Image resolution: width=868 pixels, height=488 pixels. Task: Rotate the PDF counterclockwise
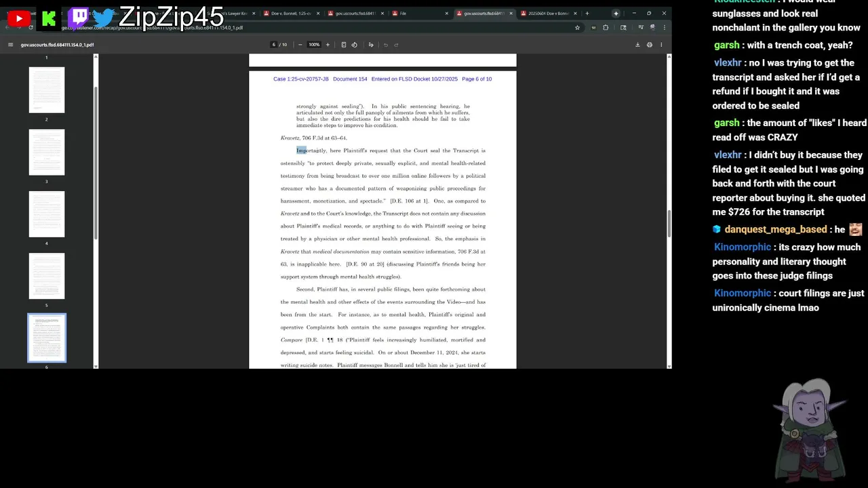pos(354,45)
